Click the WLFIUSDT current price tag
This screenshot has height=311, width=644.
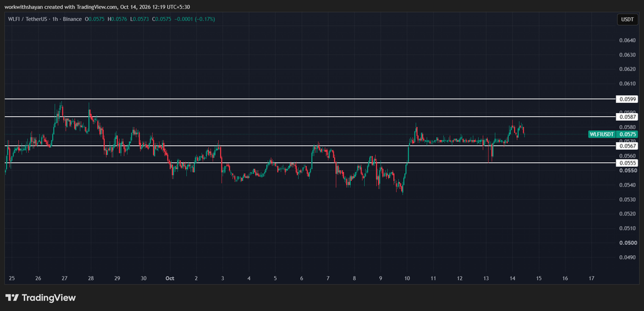point(613,134)
